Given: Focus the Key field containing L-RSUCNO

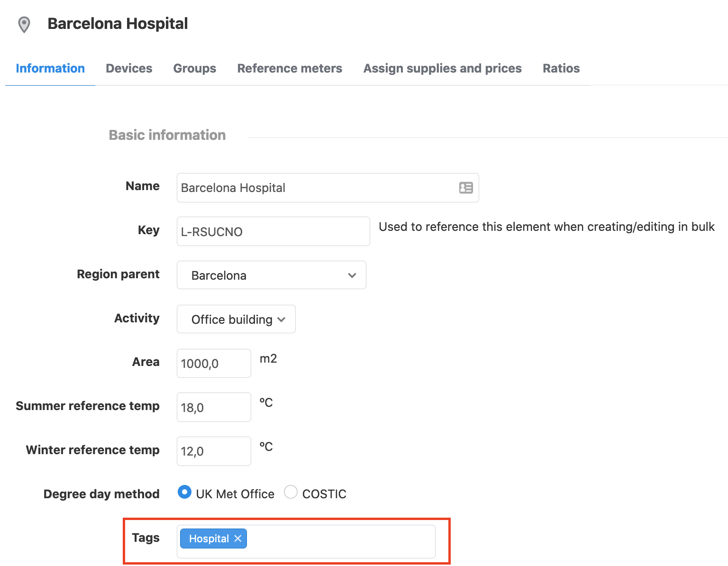Looking at the screenshot, I should point(273,231).
